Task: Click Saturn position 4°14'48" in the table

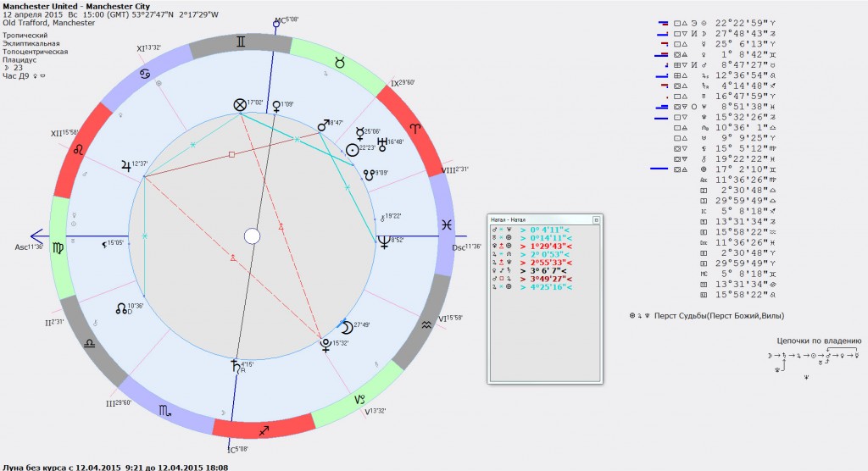Action: pyautogui.click(x=742, y=86)
